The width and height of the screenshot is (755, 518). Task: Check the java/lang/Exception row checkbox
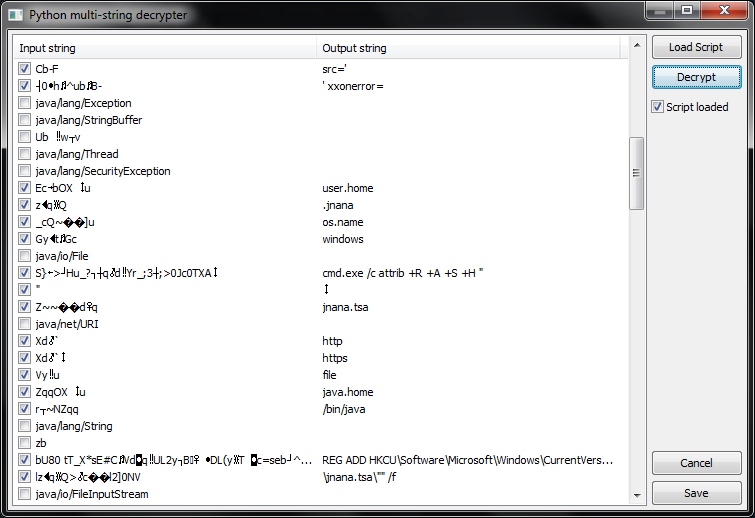pyautogui.click(x=25, y=103)
